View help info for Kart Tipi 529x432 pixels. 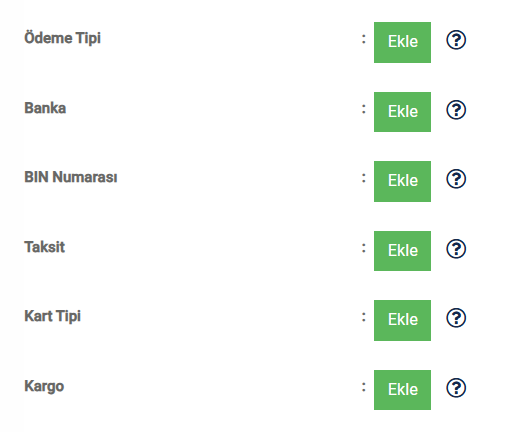point(456,318)
